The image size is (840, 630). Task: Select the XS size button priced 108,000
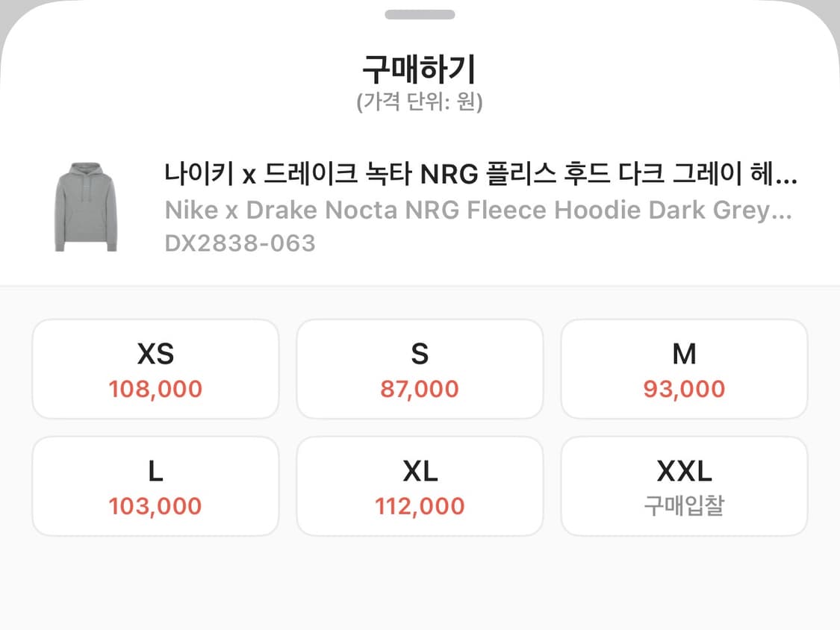point(155,368)
